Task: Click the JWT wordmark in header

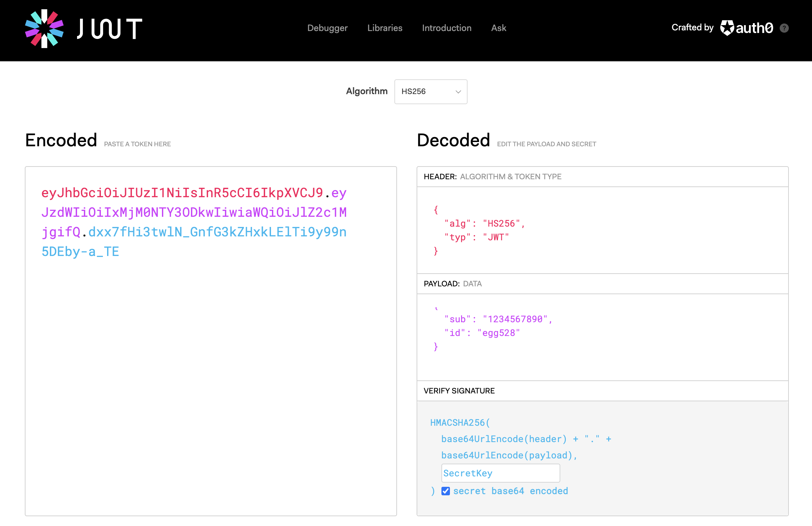Action: click(109, 28)
